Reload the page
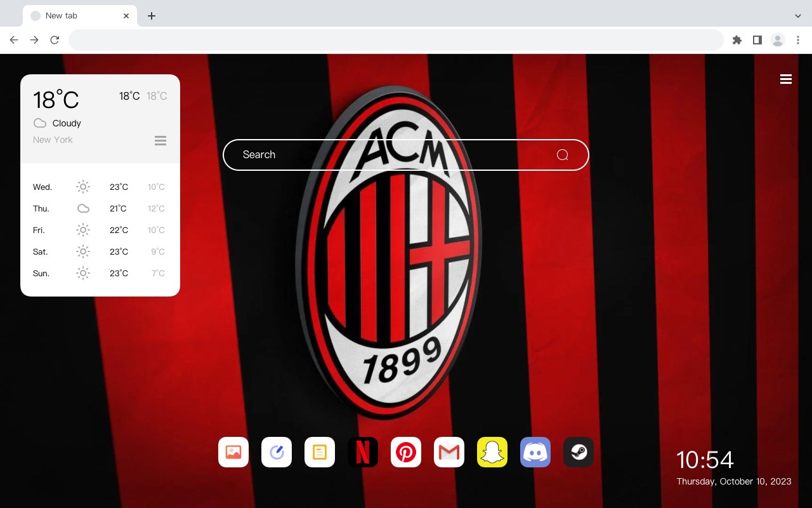This screenshot has height=508, width=812. coord(55,40)
